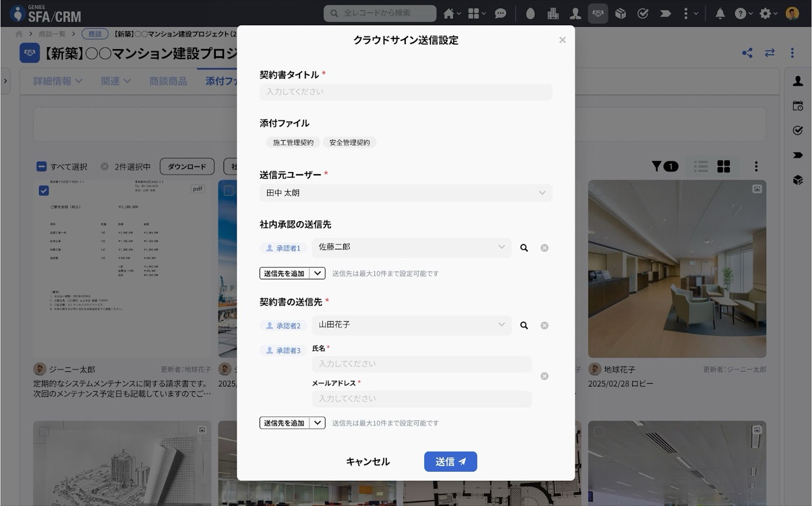Click the キャンセル button

(368, 461)
